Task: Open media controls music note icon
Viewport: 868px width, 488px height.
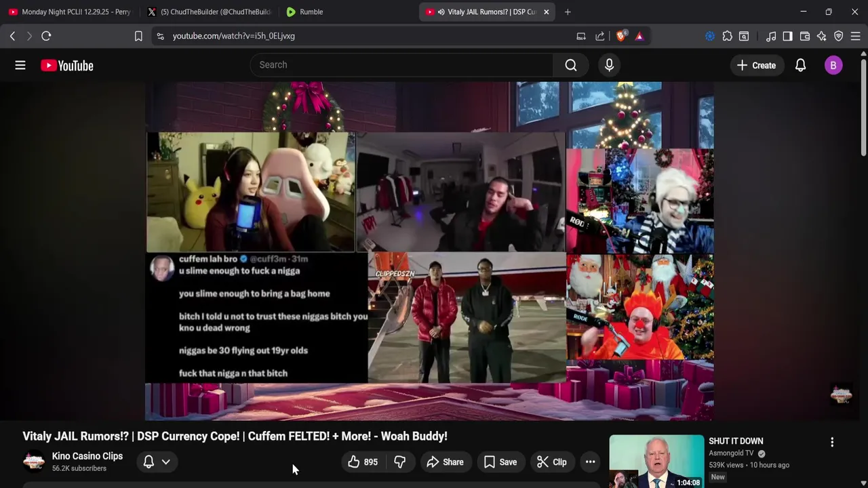Action: point(771,36)
